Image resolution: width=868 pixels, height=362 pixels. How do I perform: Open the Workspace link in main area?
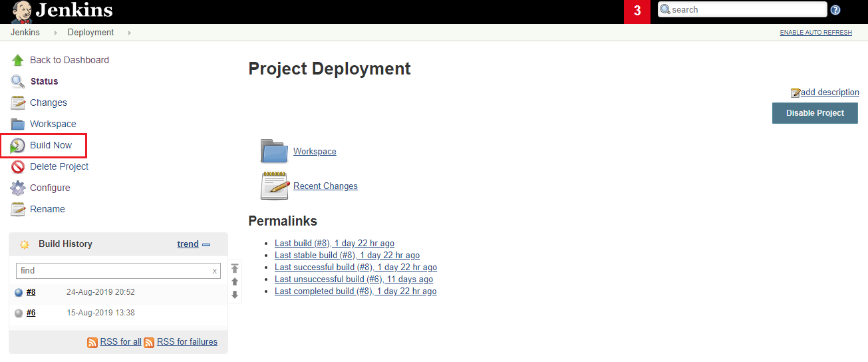tap(315, 152)
